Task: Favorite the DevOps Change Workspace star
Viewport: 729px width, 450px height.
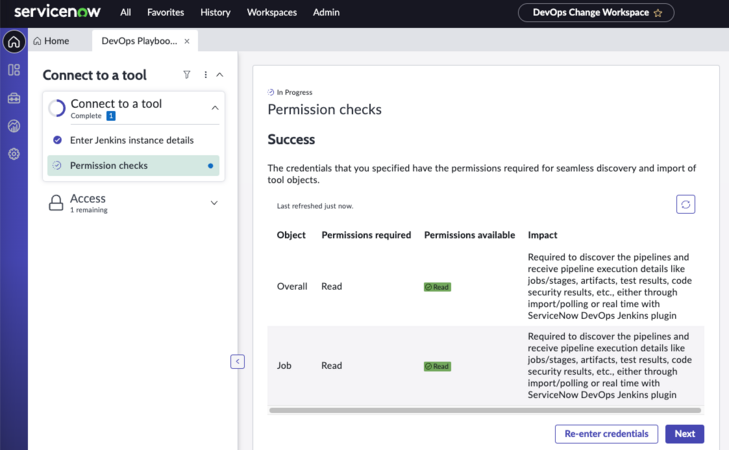Action: pyautogui.click(x=658, y=13)
